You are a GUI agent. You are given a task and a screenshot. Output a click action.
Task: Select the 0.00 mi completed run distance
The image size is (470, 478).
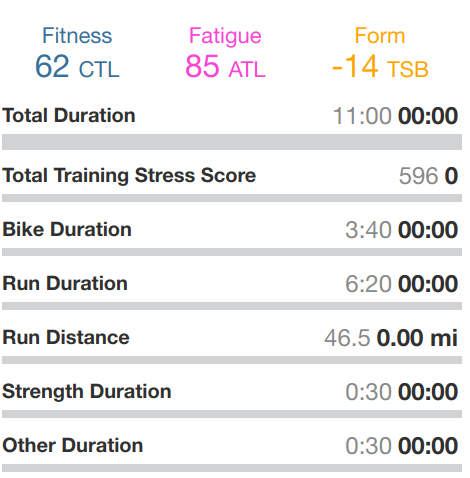pyautogui.click(x=417, y=338)
